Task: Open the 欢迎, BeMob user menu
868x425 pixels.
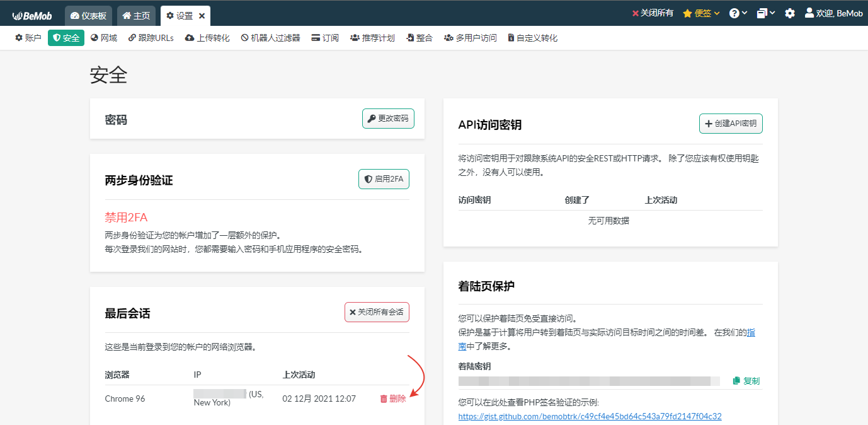Action: tap(833, 13)
